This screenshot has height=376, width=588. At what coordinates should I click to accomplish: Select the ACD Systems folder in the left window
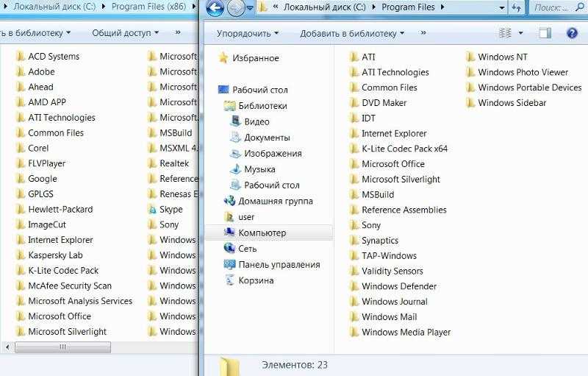(x=48, y=56)
